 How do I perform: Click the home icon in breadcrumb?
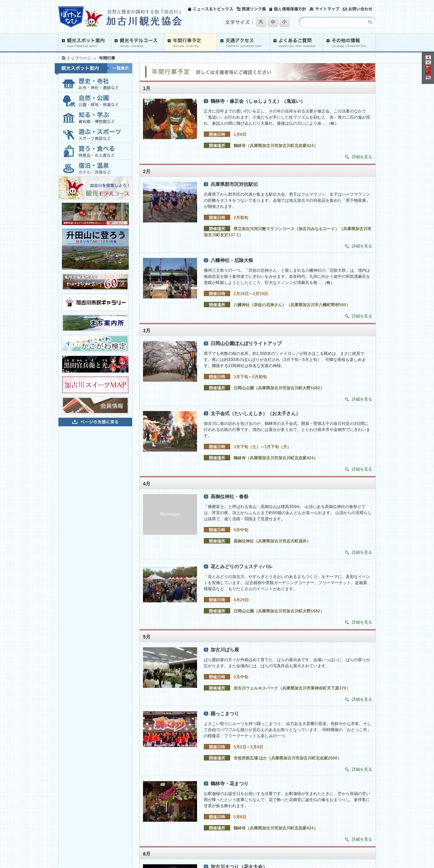coord(64,58)
